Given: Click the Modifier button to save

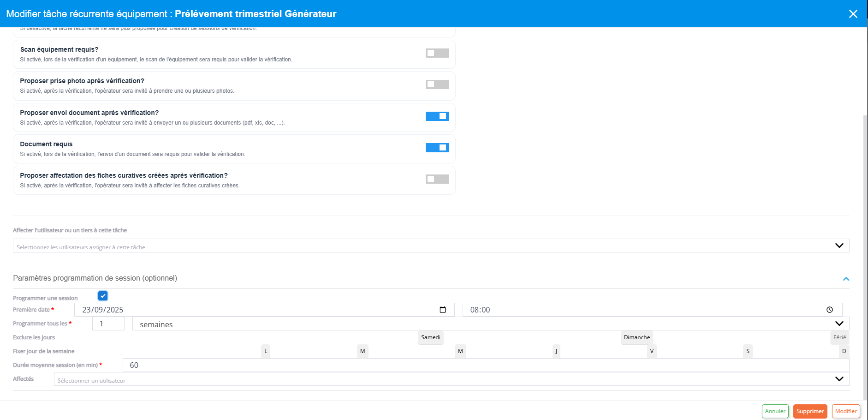Looking at the screenshot, I should [845, 411].
